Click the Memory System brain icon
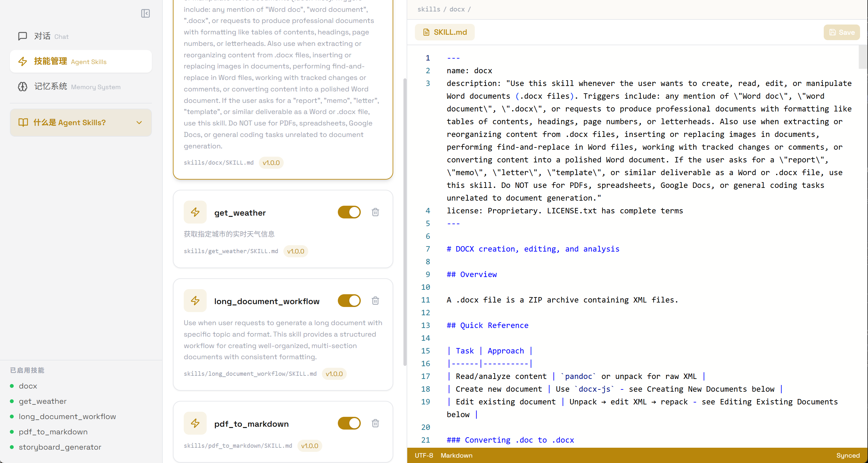Image resolution: width=868 pixels, height=463 pixels. pos(23,87)
